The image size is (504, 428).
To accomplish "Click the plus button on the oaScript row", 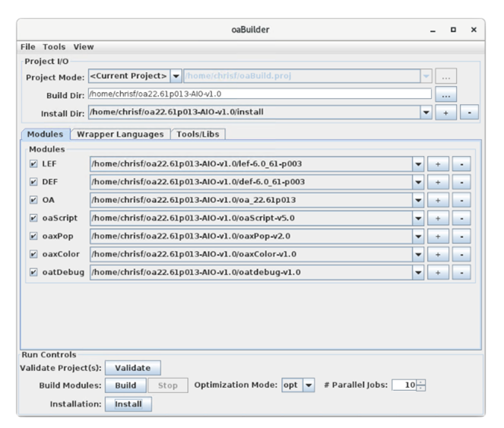I will click(437, 217).
